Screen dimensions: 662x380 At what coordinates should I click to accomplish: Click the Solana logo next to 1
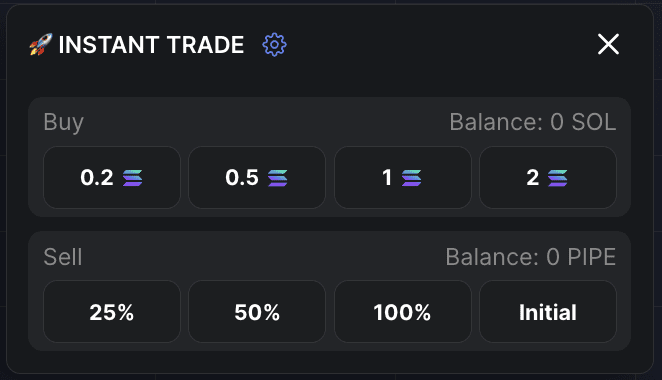pyautogui.click(x=412, y=178)
